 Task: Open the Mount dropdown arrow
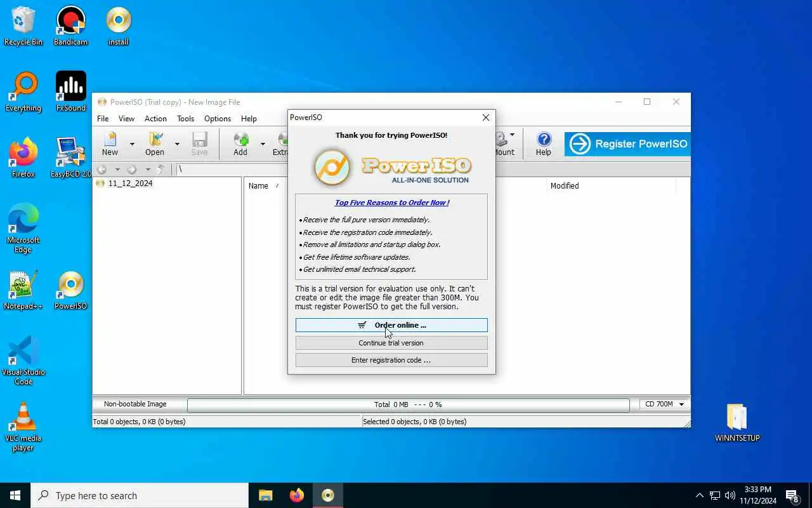(512, 135)
